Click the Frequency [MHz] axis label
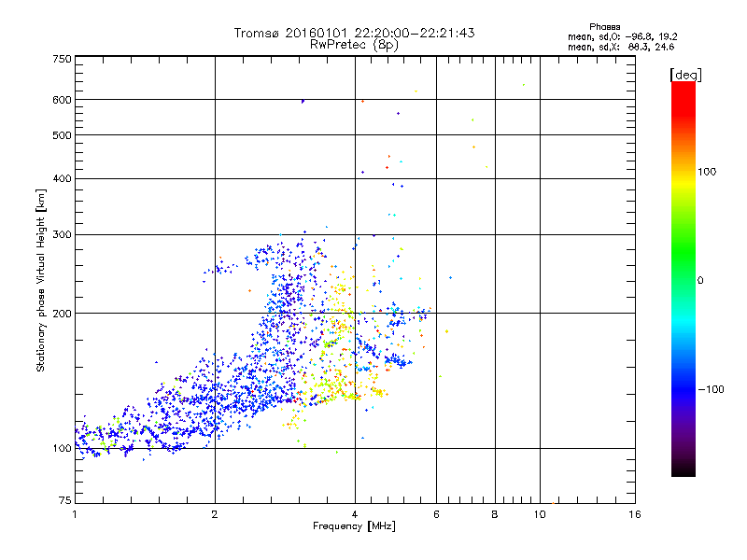Viewport: 747px width, 560px height. point(354,526)
